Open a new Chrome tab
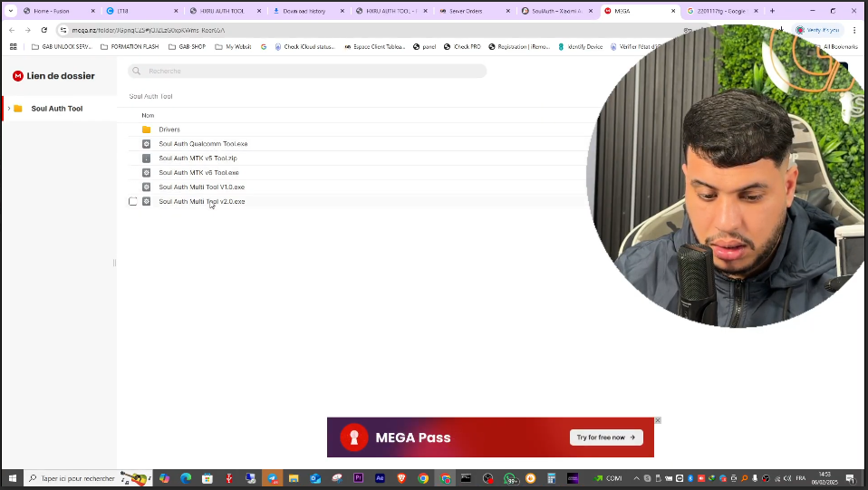The width and height of the screenshot is (868, 490). tap(772, 11)
